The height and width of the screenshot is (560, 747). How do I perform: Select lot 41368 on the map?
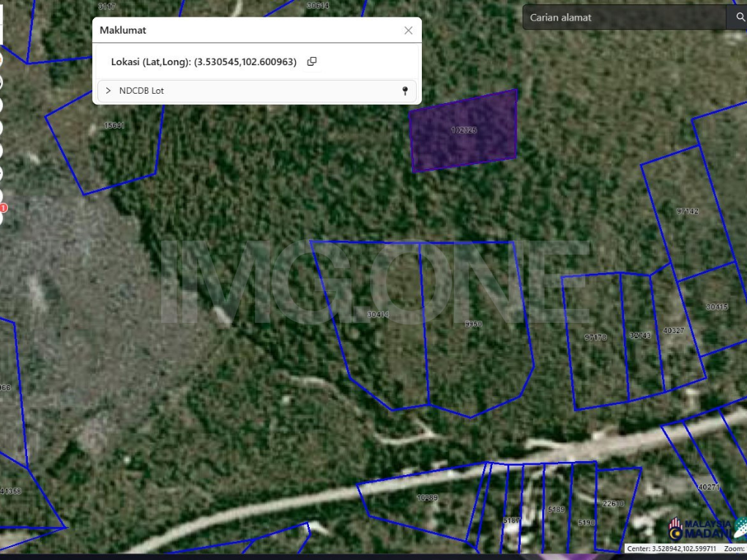(x=10, y=491)
